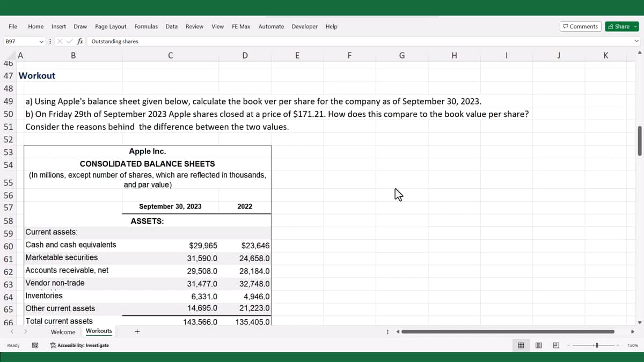Open the File menu

point(13,26)
